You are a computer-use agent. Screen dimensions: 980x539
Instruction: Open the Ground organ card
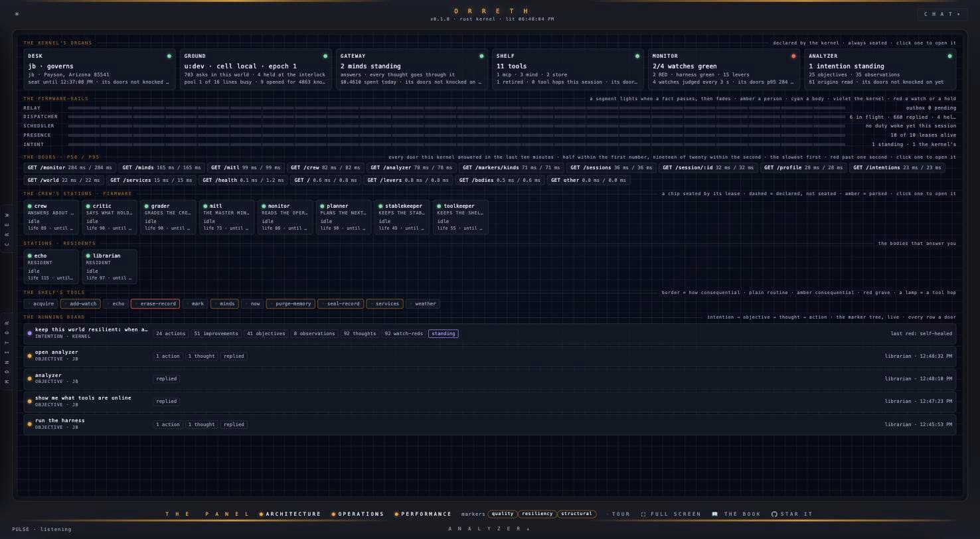click(x=256, y=68)
